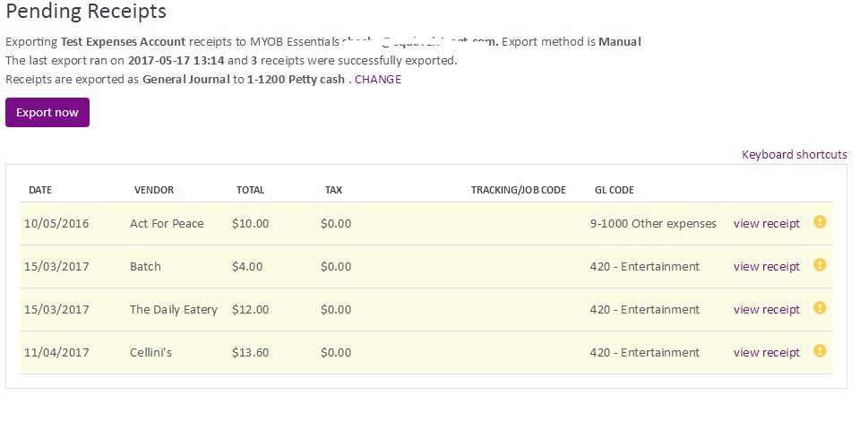Select the 10/05/2016 date cell
This screenshot has width=868, height=421.
click(x=56, y=224)
